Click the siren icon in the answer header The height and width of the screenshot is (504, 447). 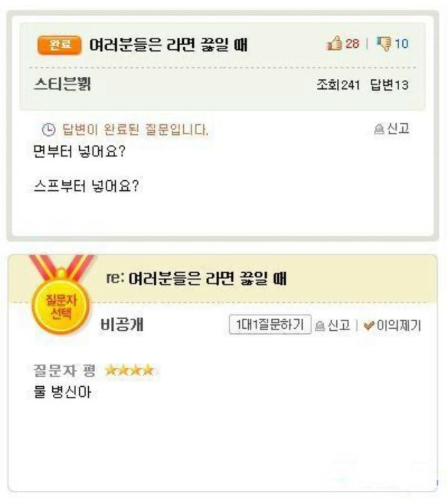click(320, 326)
